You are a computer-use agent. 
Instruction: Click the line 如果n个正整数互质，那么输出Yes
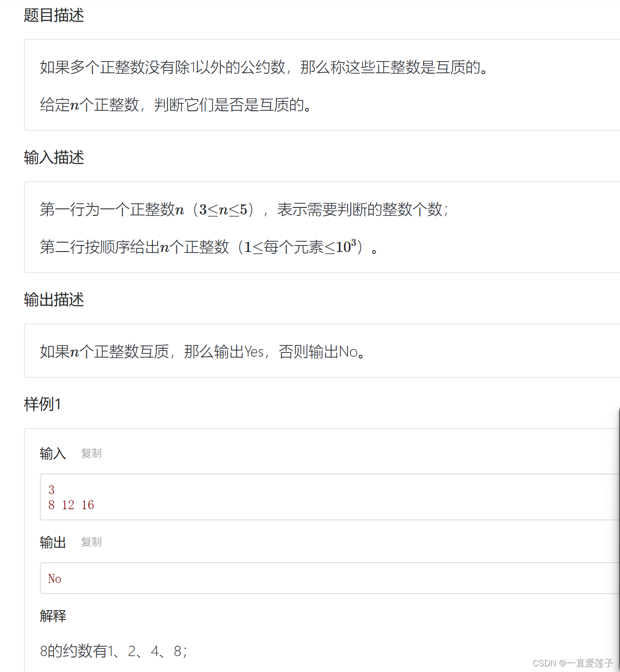pyautogui.click(x=203, y=351)
